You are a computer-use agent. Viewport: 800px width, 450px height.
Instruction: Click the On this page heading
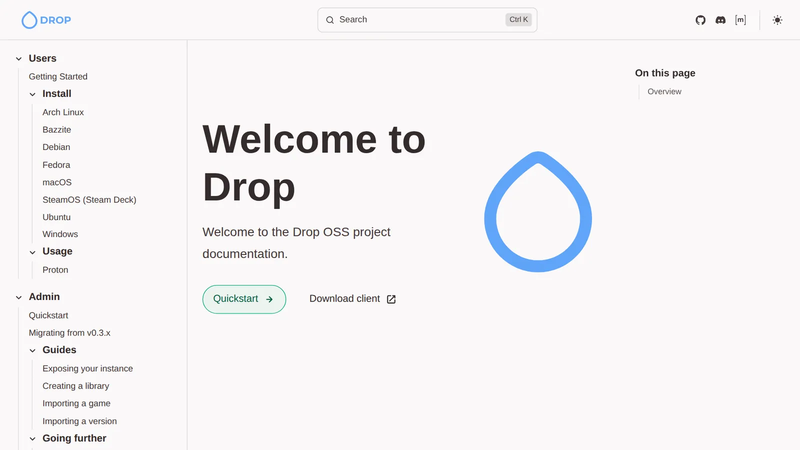click(665, 73)
